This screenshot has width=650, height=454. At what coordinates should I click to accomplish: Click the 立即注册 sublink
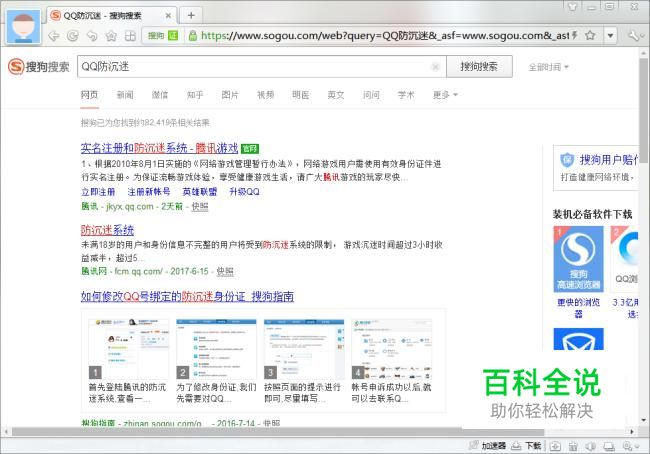click(x=98, y=192)
